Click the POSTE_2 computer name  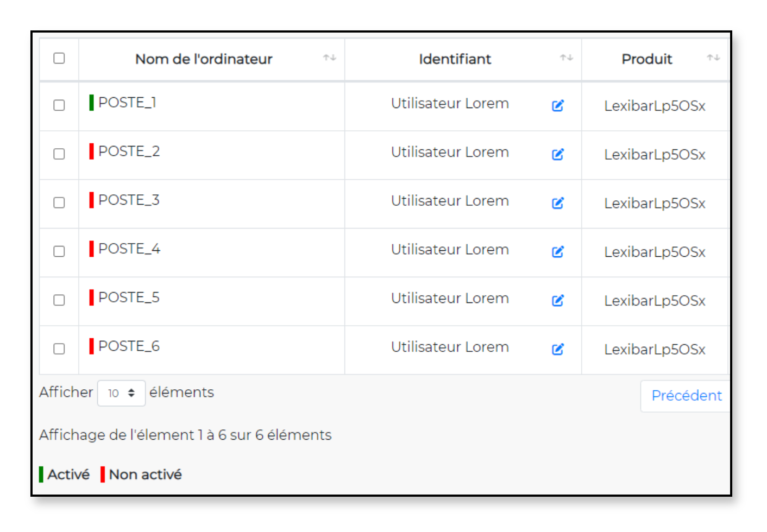[129, 151]
